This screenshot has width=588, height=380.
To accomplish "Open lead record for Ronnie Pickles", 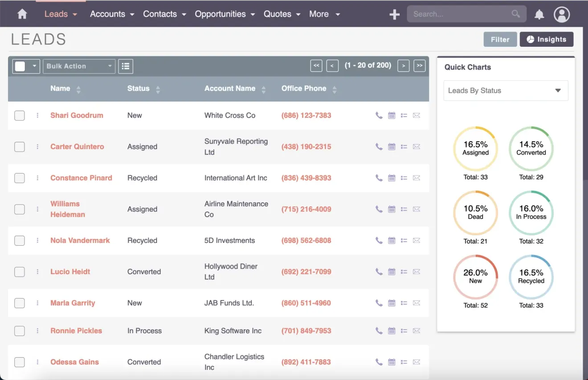I will pos(76,331).
